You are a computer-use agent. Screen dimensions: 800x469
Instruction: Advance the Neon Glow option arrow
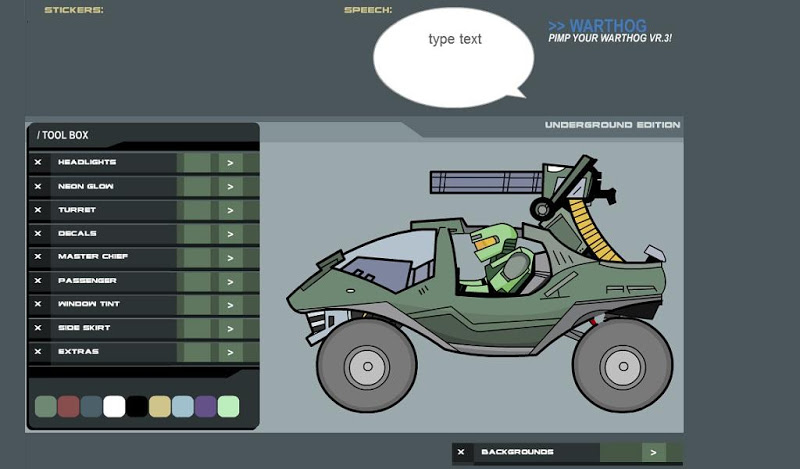231,187
